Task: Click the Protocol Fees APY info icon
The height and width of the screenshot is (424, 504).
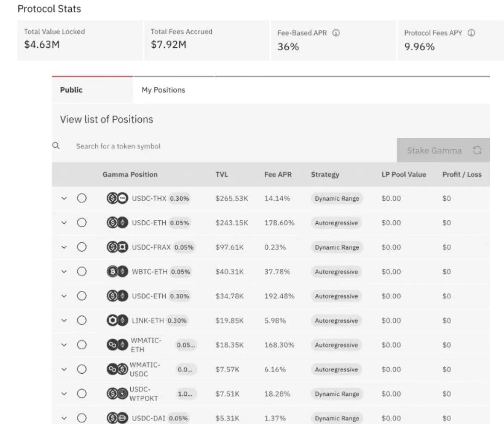Action: click(x=471, y=33)
